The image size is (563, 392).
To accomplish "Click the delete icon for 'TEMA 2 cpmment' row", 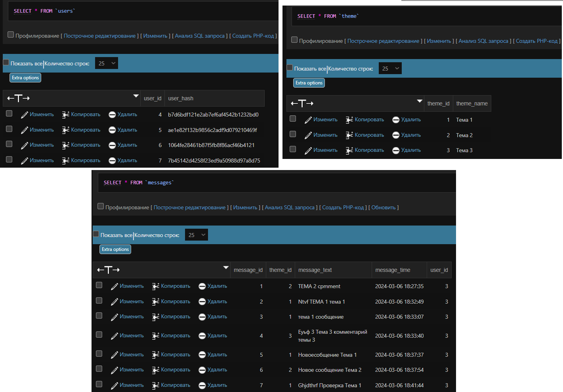I will click(202, 286).
